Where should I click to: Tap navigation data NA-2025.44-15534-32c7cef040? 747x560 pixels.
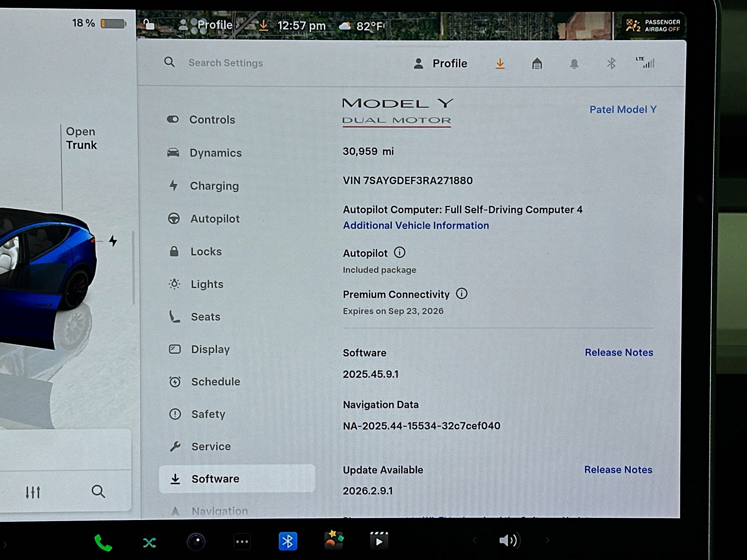pos(421,426)
